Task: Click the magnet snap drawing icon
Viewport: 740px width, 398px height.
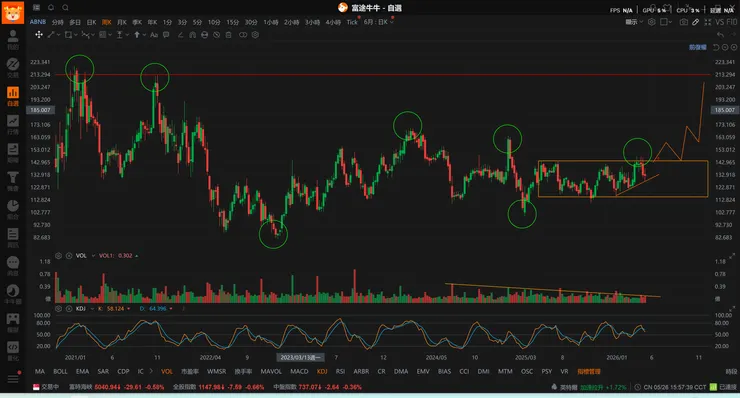Action: pyautogui.click(x=193, y=34)
